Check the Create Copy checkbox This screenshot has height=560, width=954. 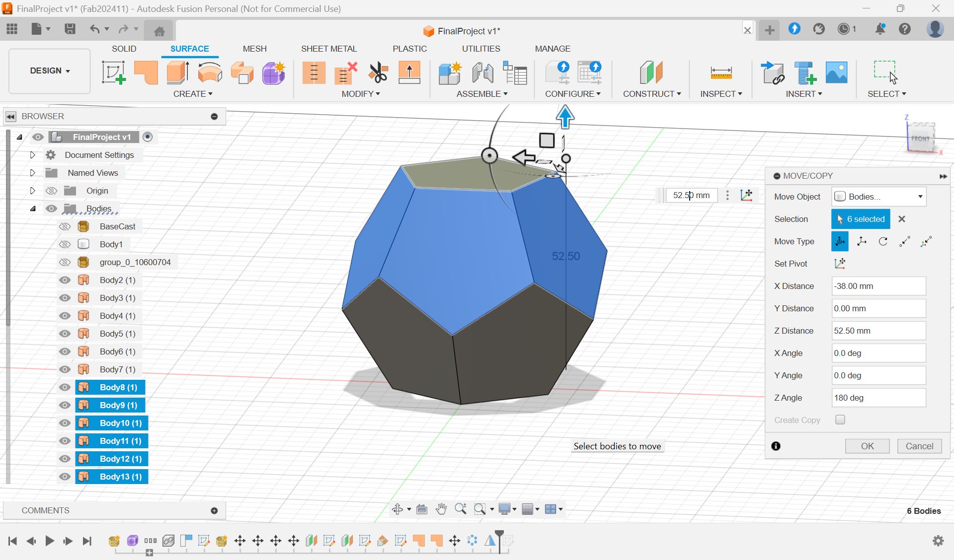coord(840,420)
